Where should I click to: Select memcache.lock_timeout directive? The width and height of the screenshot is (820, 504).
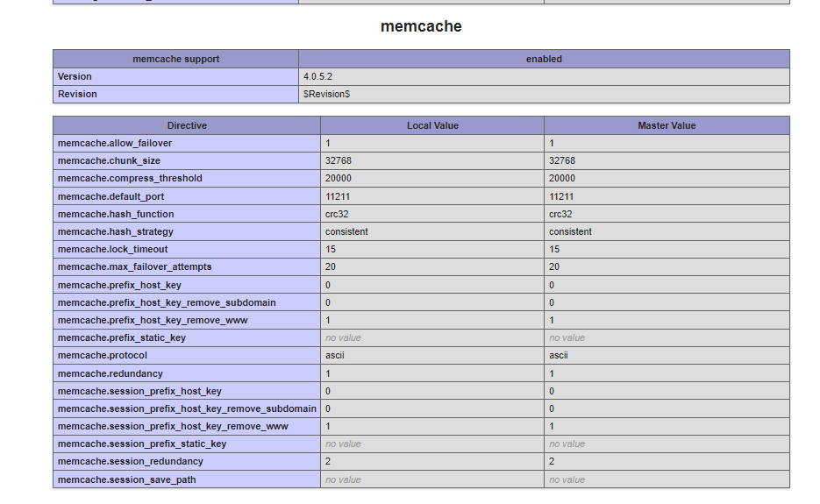click(112, 250)
